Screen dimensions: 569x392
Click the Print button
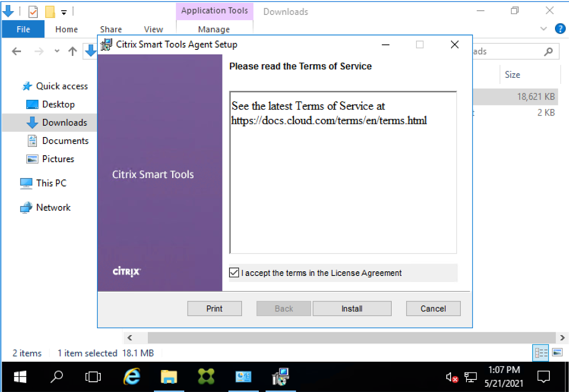point(215,309)
